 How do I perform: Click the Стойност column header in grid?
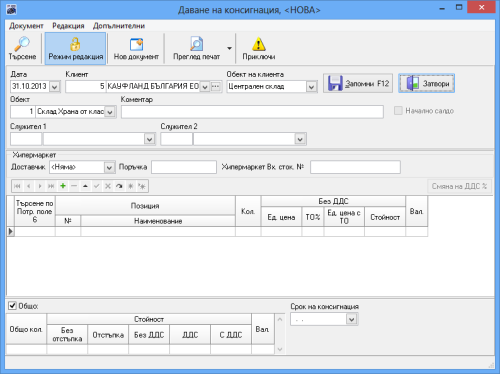click(x=385, y=217)
